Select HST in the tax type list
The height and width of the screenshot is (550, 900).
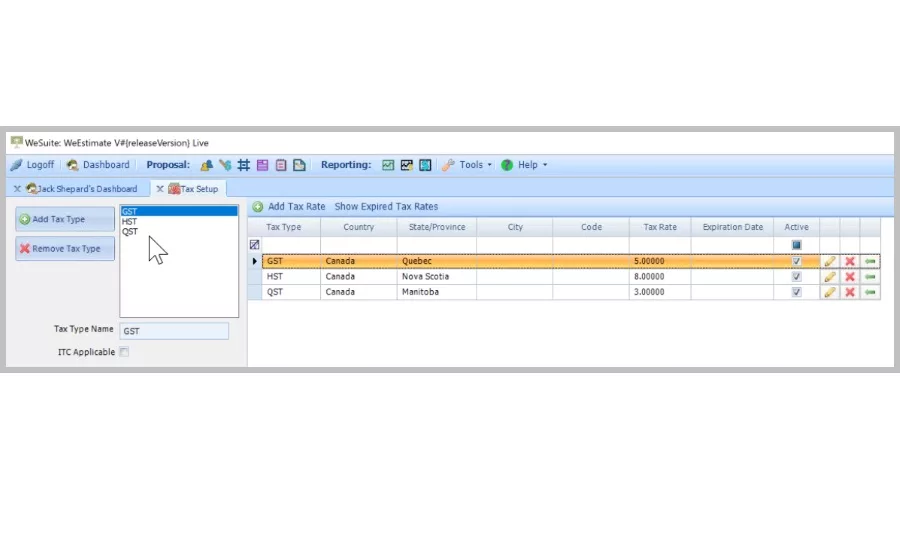(179, 222)
